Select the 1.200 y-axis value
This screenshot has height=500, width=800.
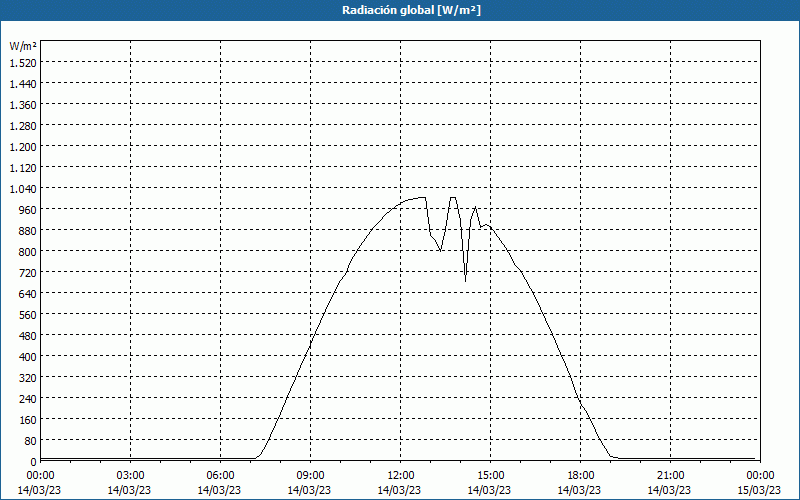[23, 146]
